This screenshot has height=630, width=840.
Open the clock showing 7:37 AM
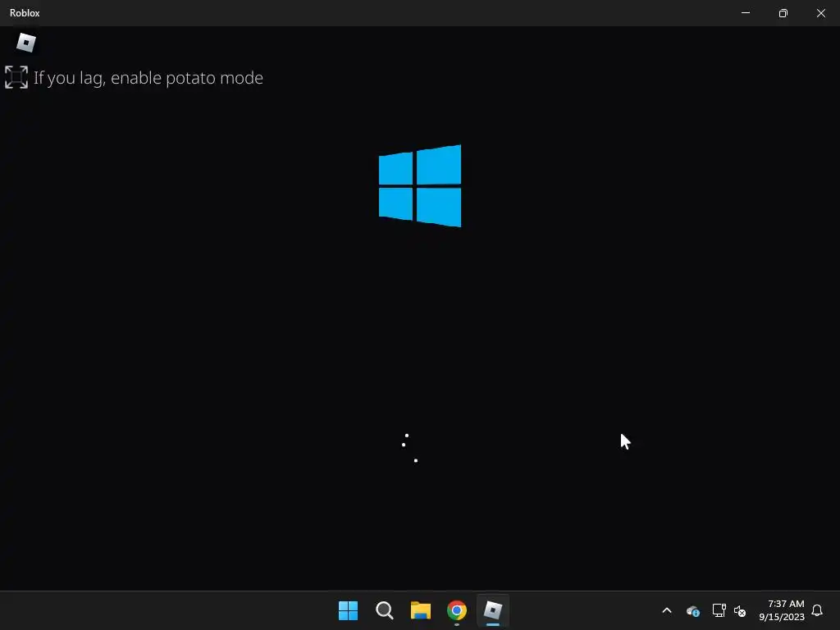(782, 610)
